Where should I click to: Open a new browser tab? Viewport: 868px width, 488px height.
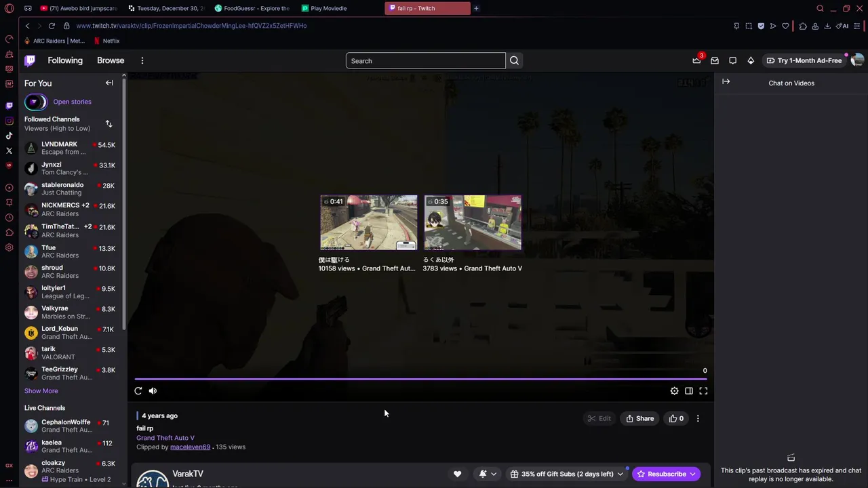tap(476, 8)
